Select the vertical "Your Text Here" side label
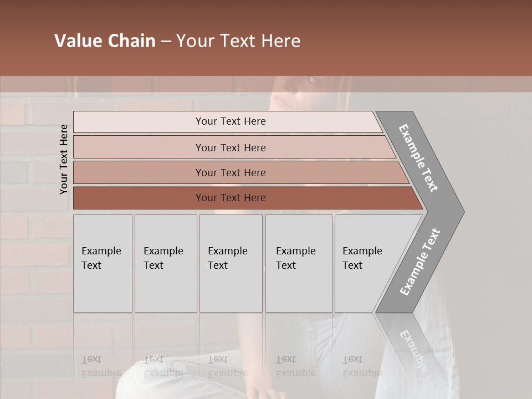The height and width of the screenshot is (399, 532). (x=64, y=160)
